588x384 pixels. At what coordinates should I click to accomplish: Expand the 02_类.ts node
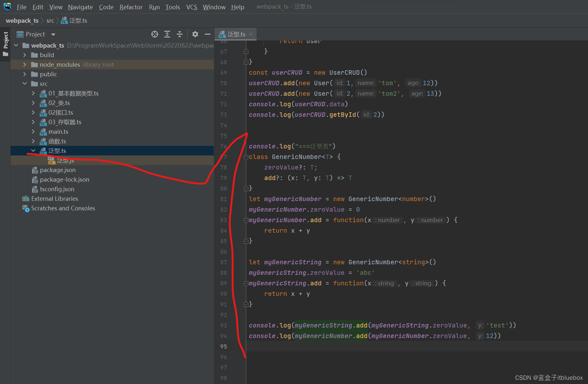click(x=33, y=103)
